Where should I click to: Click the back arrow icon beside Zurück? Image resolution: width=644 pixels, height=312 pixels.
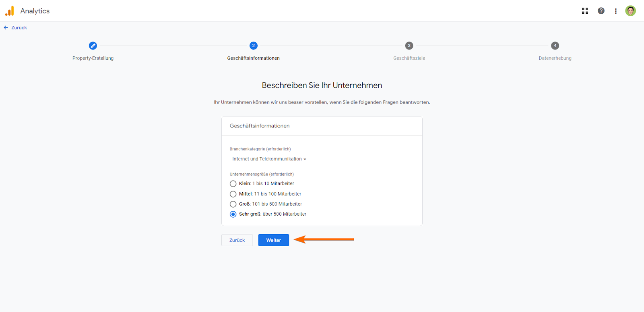(6, 28)
